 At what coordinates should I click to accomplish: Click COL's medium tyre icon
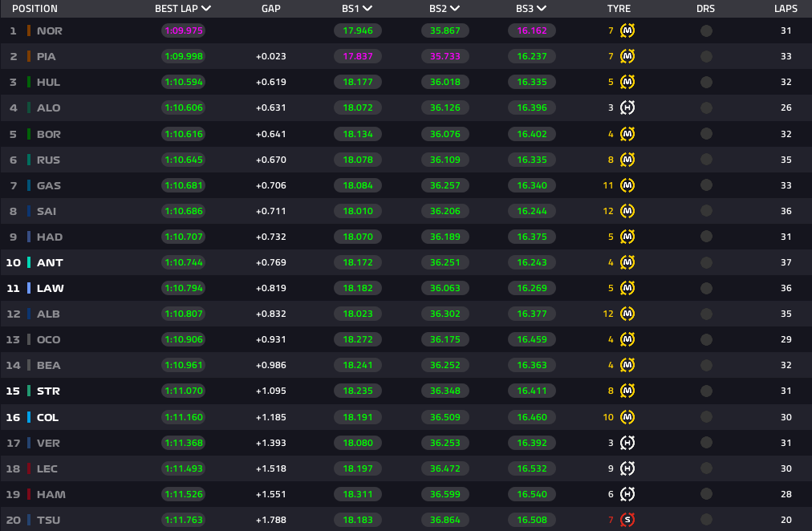pos(627,417)
